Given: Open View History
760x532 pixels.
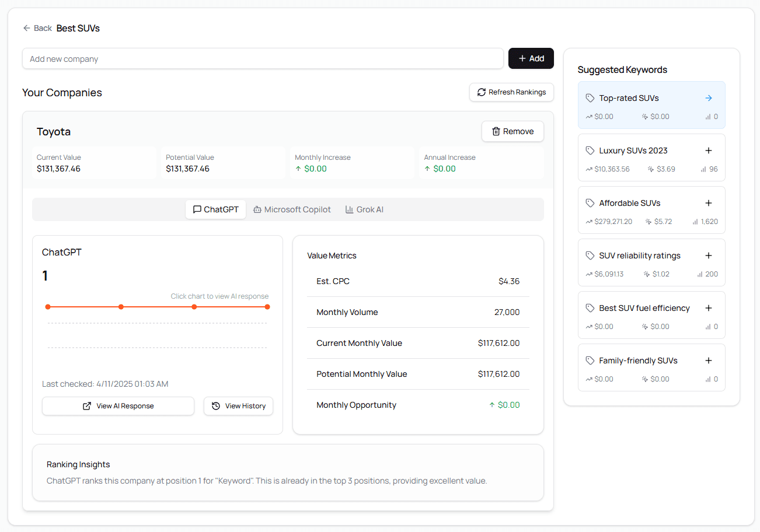Looking at the screenshot, I should click(x=238, y=406).
